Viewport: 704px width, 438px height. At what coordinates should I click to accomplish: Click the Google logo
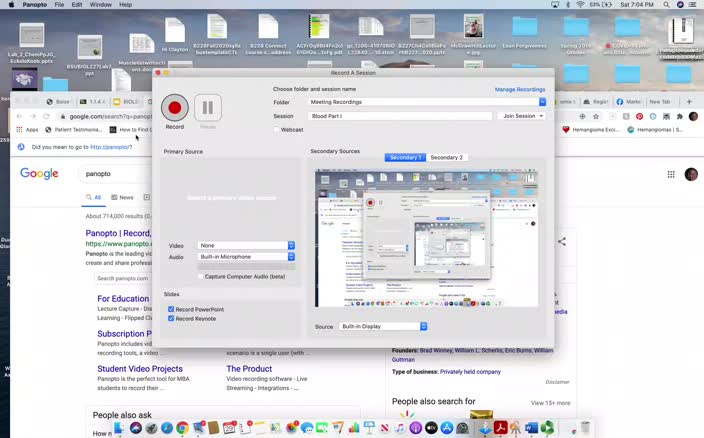pyautogui.click(x=39, y=174)
